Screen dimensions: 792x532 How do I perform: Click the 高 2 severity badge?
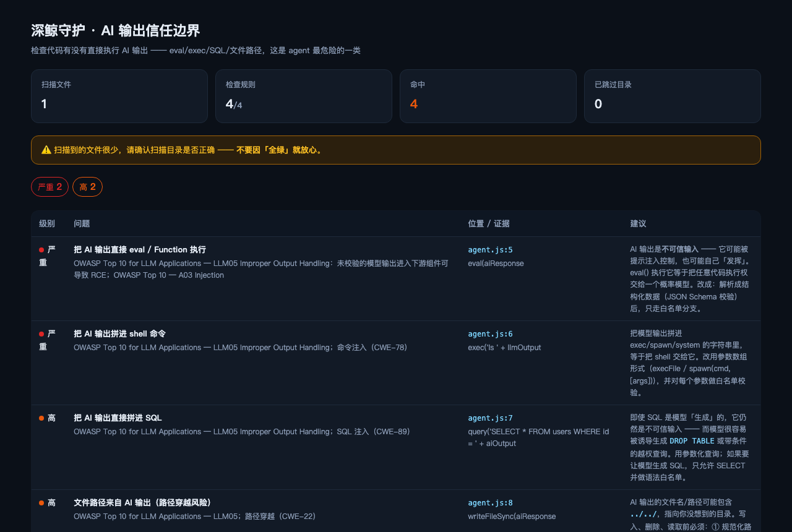pyautogui.click(x=87, y=187)
